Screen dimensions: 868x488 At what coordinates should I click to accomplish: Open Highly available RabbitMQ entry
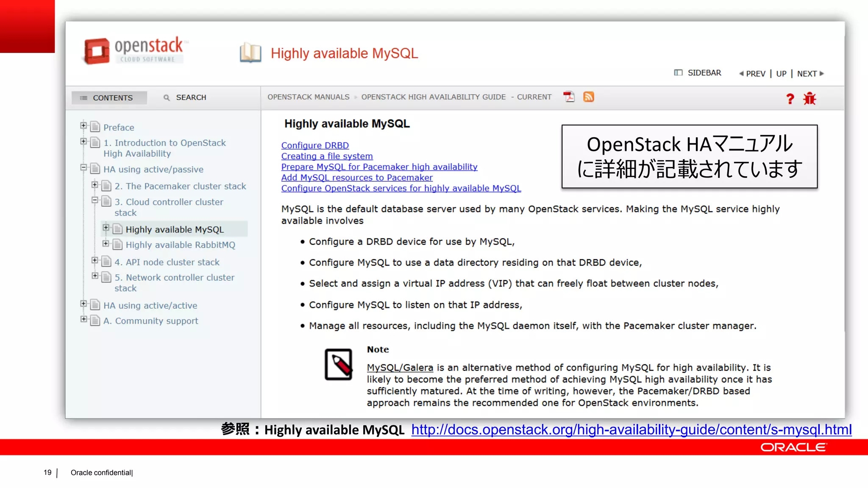click(x=180, y=245)
